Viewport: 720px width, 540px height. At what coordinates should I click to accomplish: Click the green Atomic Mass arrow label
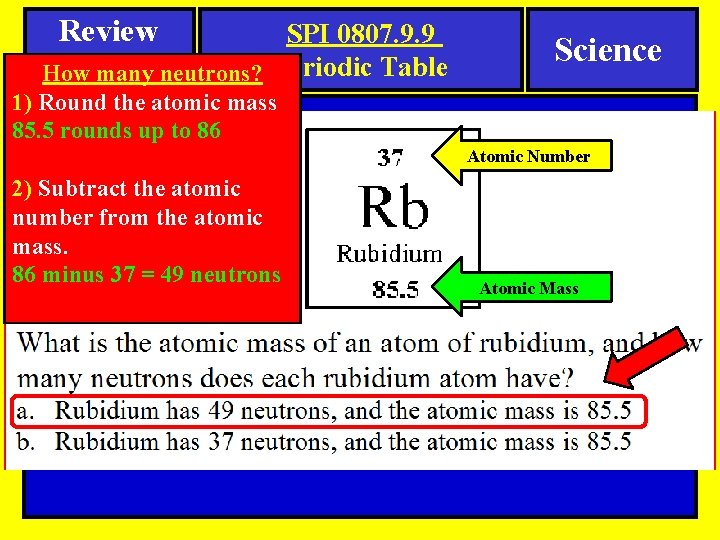coord(522,288)
